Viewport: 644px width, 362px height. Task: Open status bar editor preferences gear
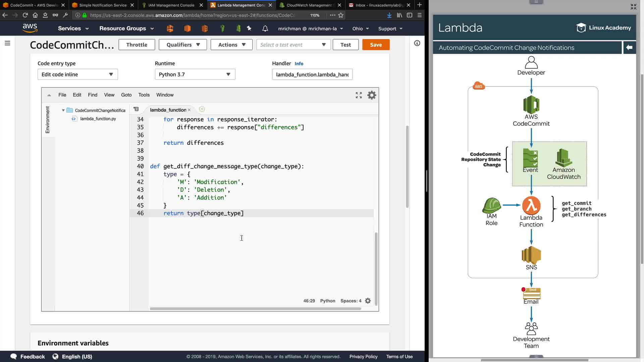pyautogui.click(x=368, y=301)
